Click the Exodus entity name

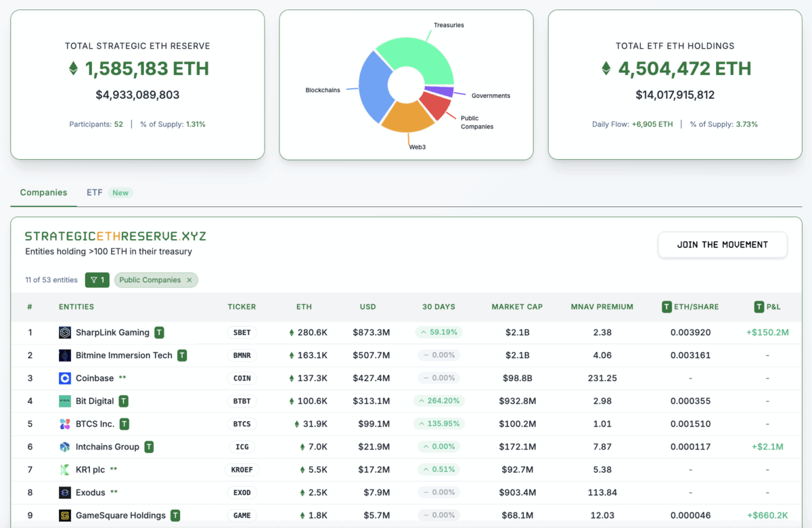pos(91,493)
